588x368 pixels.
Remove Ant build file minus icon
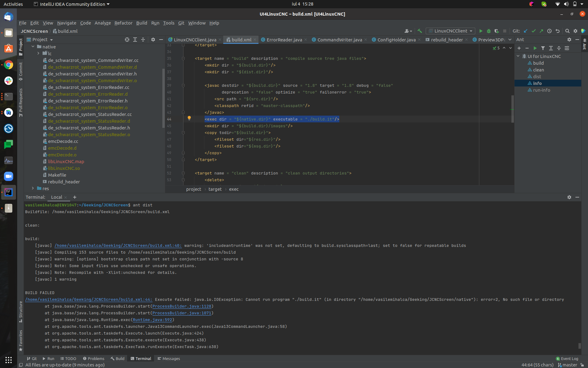point(527,48)
